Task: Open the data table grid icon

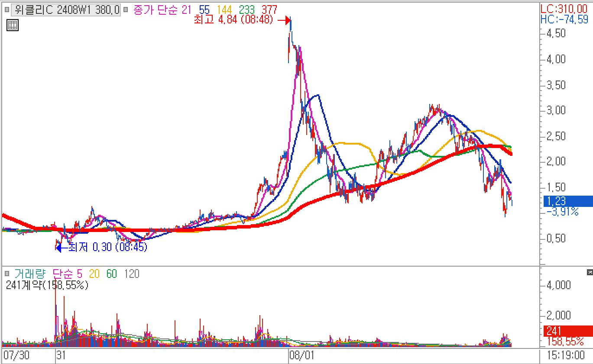Action: coord(13,25)
